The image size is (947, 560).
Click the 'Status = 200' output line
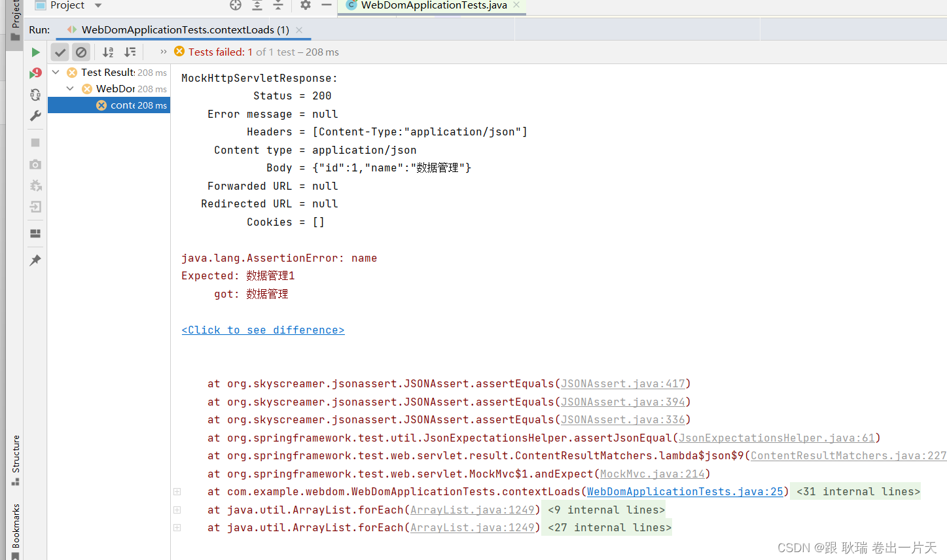pos(293,96)
